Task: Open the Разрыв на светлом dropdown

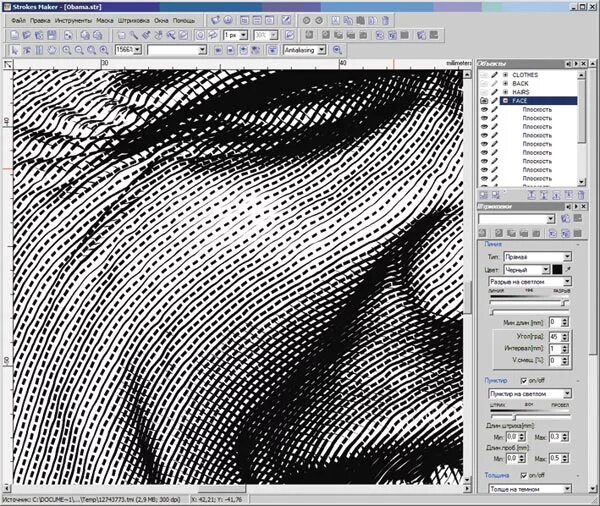Action: coord(567,282)
